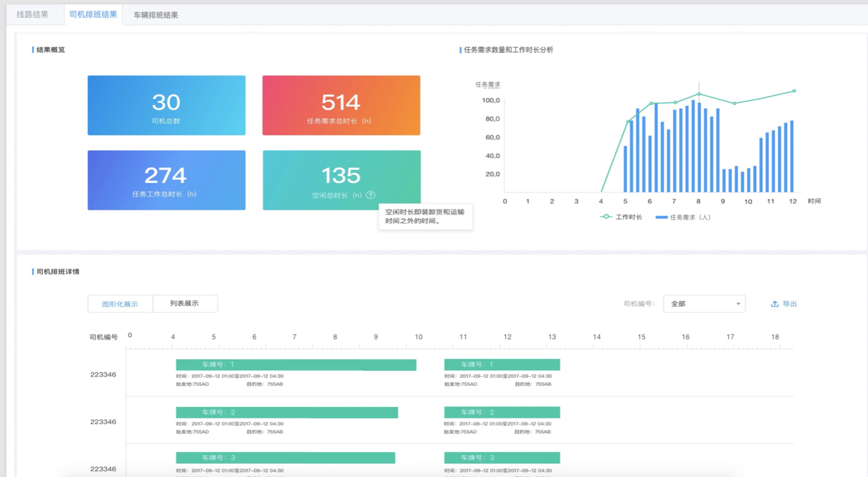This screenshot has height=477, width=868.
Task: Click the help icon beside 空闲总时长
Action: coord(371,195)
